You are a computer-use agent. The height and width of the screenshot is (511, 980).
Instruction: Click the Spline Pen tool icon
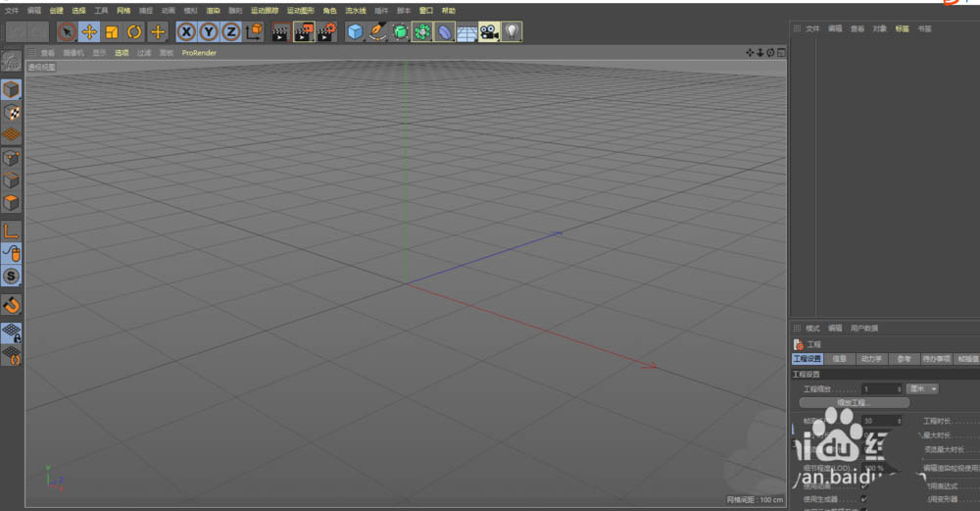pos(377,32)
